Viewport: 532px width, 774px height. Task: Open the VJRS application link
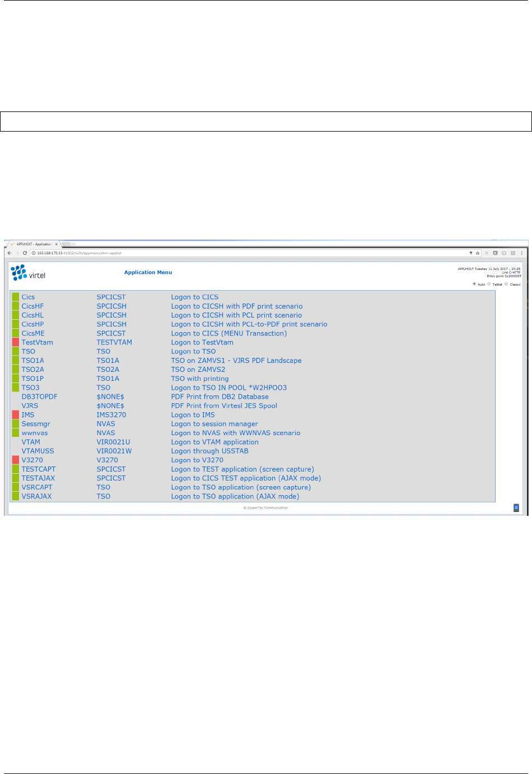pyautogui.click(x=30, y=406)
